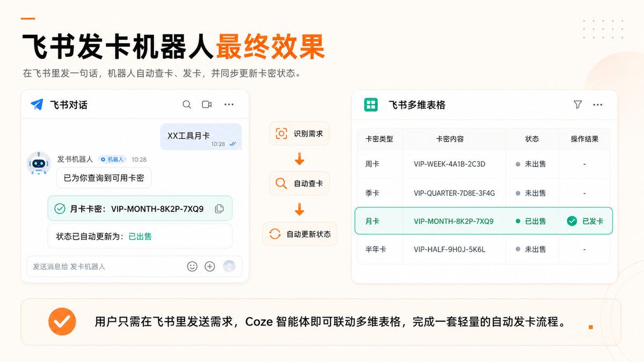Click the 已出售 status in 月卡 row
The height and width of the screenshot is (362, 644).
click(531, 221)
